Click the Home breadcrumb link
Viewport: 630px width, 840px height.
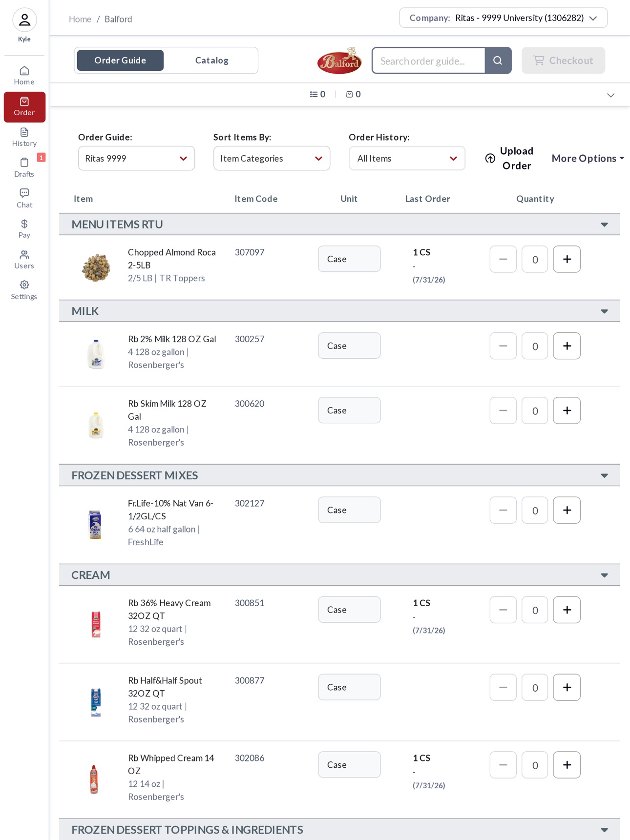80,19
